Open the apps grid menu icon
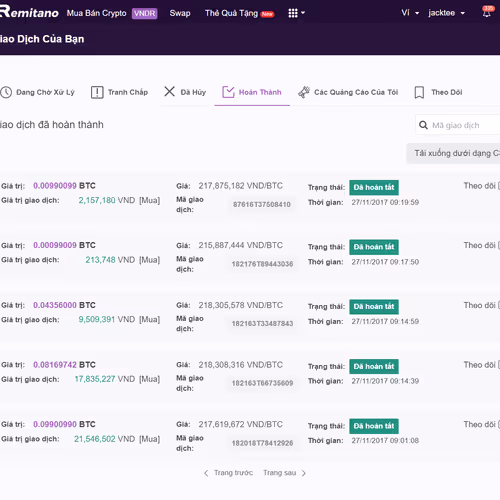500x500 pixels. [293, 13]
